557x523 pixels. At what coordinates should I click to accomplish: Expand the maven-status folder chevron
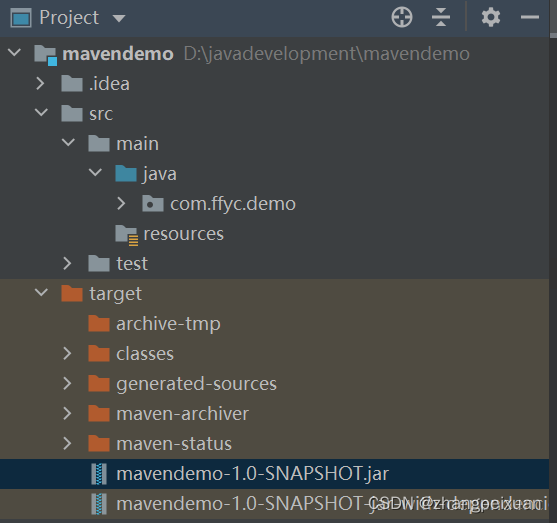[67, 443]
